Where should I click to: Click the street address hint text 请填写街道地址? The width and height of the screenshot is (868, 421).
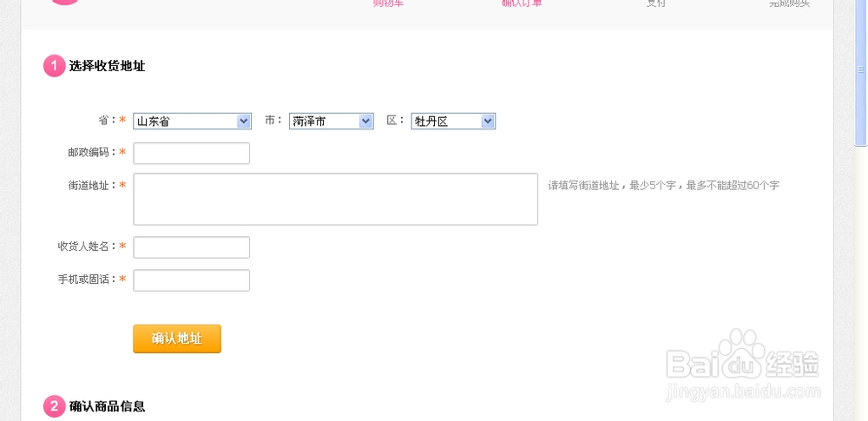point(664,186)
